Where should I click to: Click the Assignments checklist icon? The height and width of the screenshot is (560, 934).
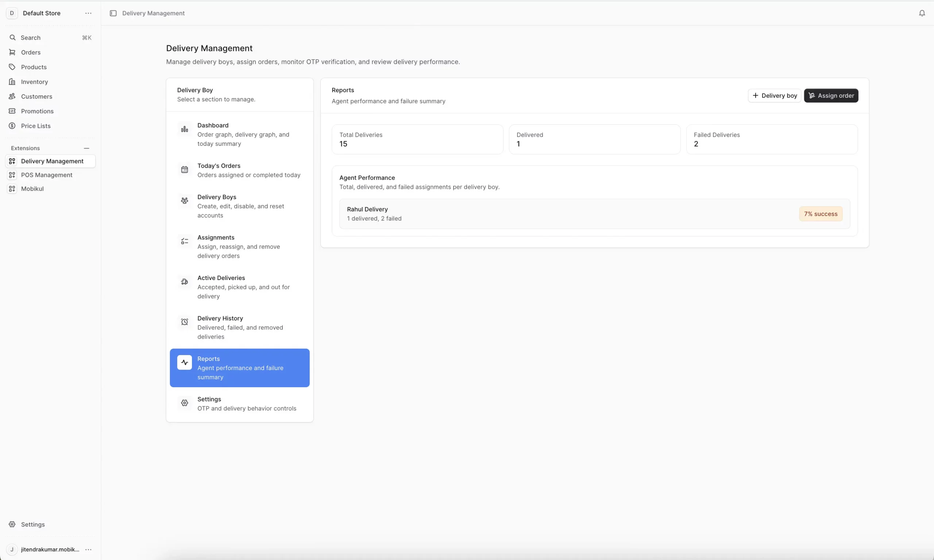[x=185, y=241]
